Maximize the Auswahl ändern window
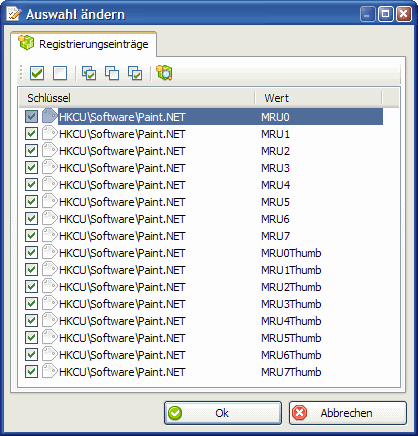418x436 pixels. coord(386,14)
